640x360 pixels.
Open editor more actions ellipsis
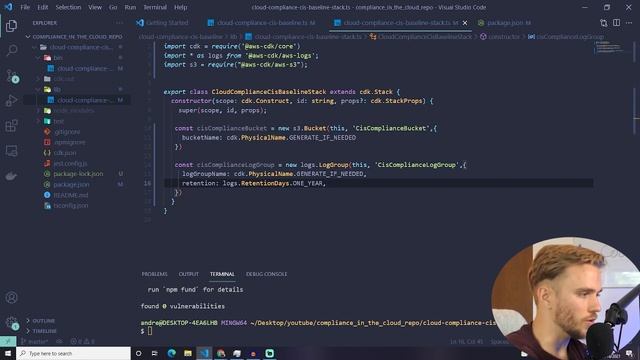tap(629, 23)
